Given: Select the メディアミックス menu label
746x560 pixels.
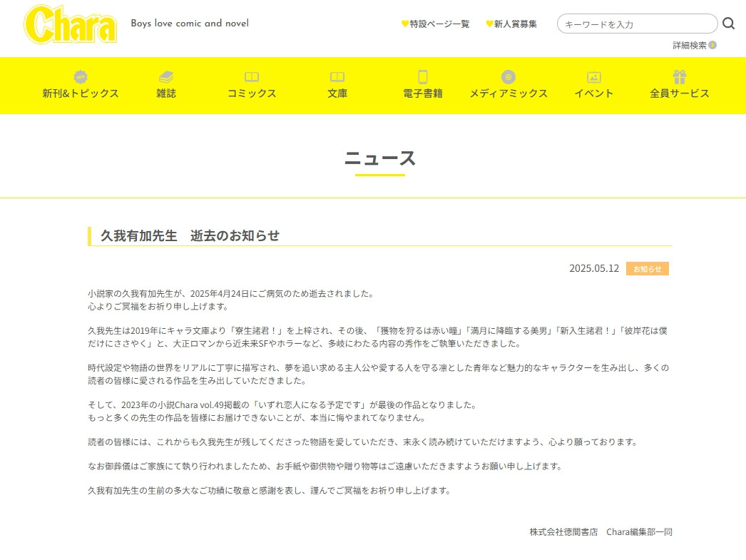Looking at the screenshot, I should (x=509, y=93).
